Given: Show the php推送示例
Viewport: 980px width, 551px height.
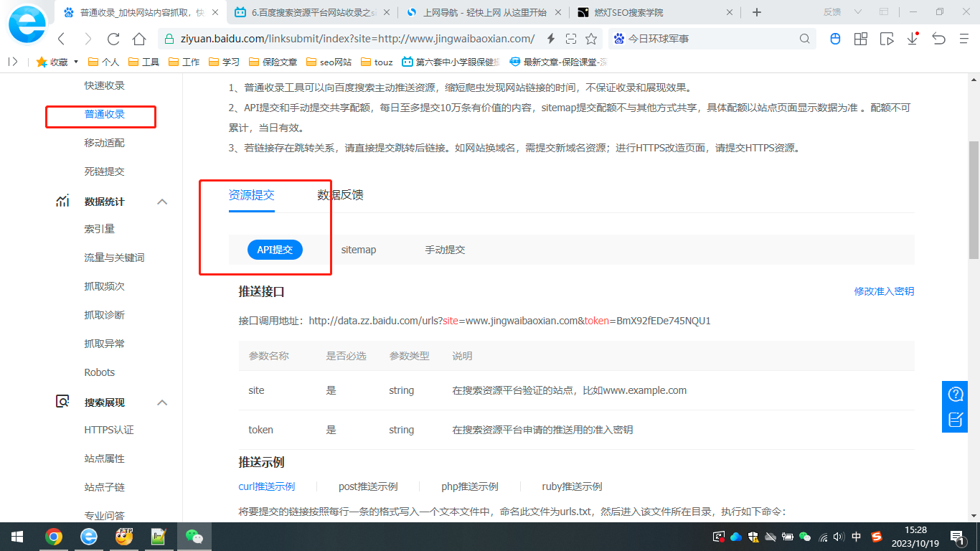Looking at the screenshot, I should pos(470,486).
